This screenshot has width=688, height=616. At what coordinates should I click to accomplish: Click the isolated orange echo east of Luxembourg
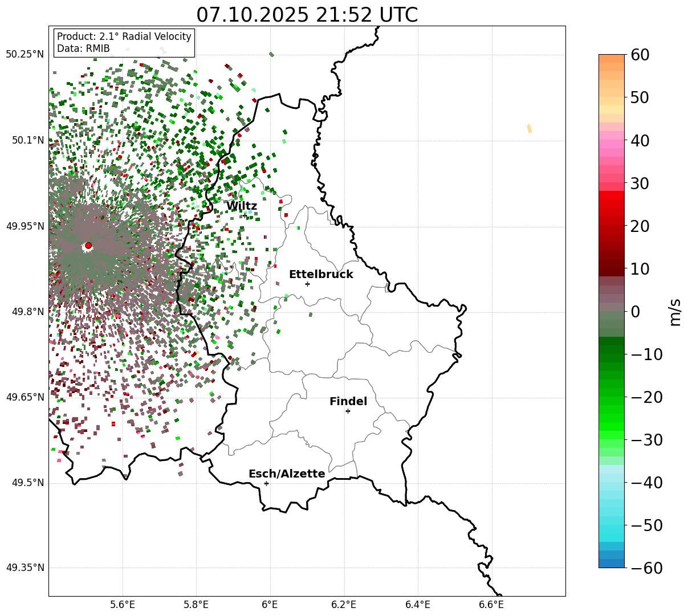530,128
